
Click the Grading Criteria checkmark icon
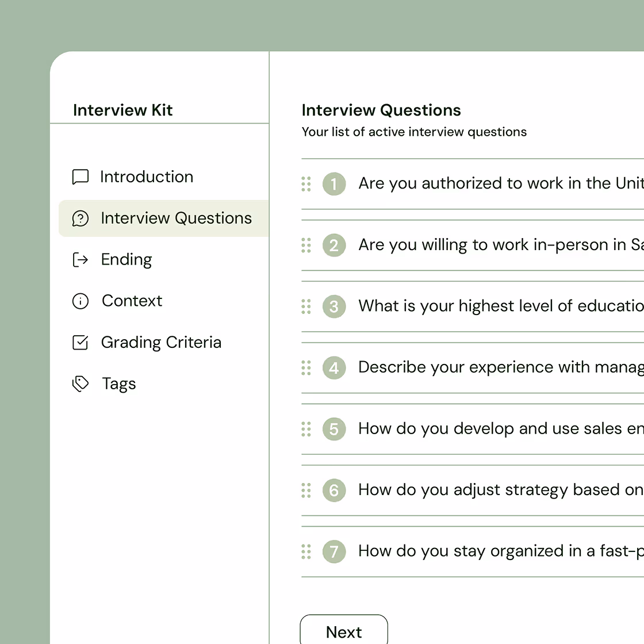tap(80, 342)
